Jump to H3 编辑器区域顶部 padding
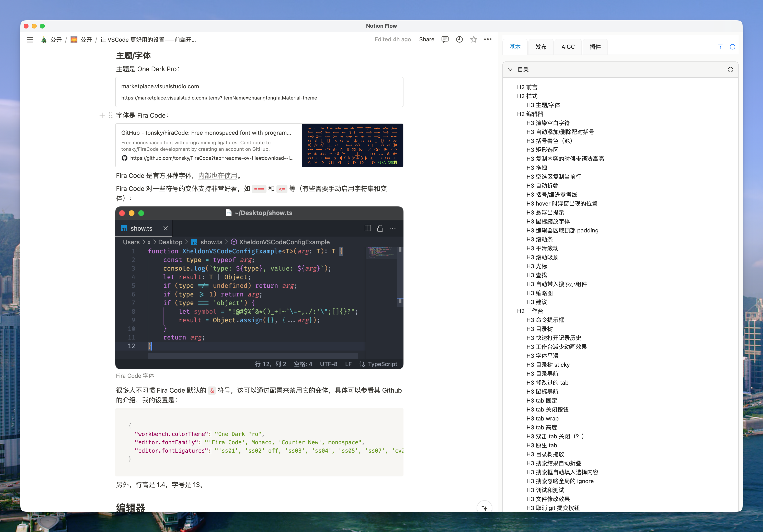Viewport: 763px width, 532px height. pyautogui.click(x=562, y=231)
